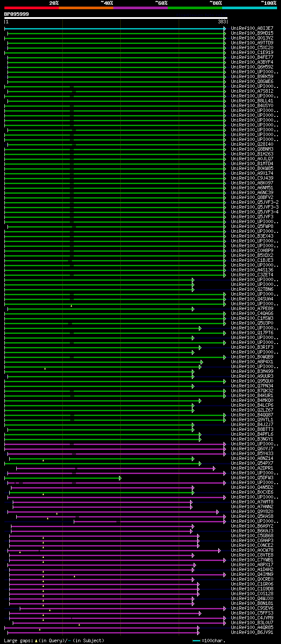Open hit UniRef100_B1H263
This screenshot has height=644, width=281.
pos(252,154)
